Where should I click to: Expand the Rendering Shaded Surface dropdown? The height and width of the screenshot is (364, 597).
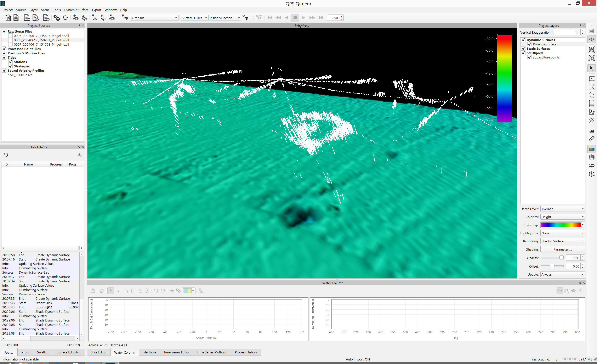pos(562,241)
